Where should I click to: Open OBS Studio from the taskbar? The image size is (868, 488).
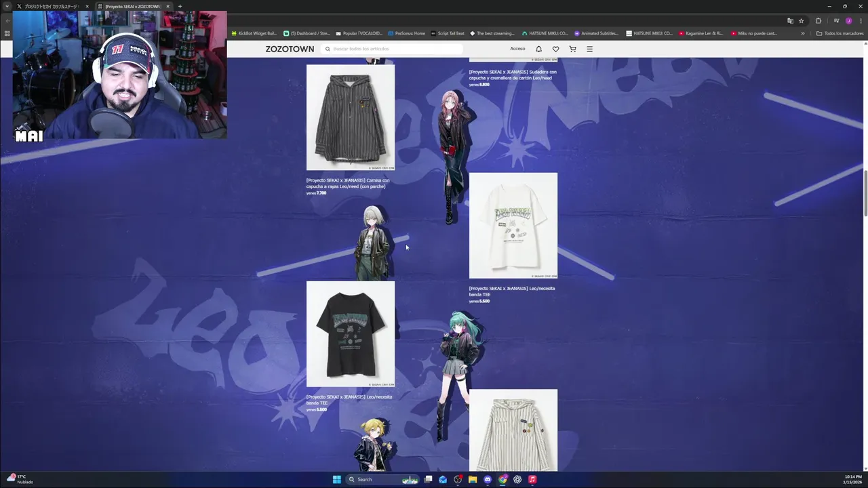tap(458, 479)
